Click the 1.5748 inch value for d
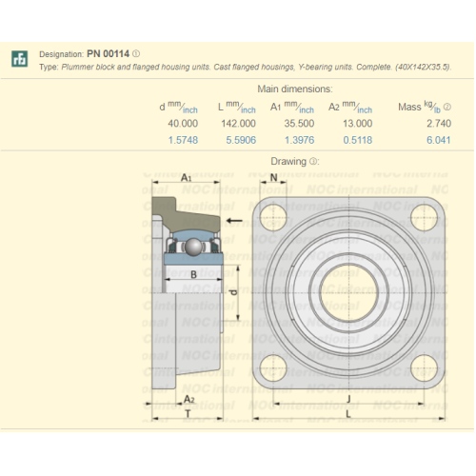The image size is (476, 476). pos(183,140)
